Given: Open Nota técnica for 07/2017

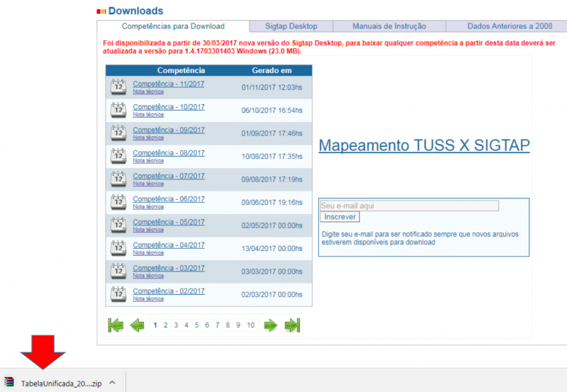Looking at the screenshot, I should (x=148, y=184).
